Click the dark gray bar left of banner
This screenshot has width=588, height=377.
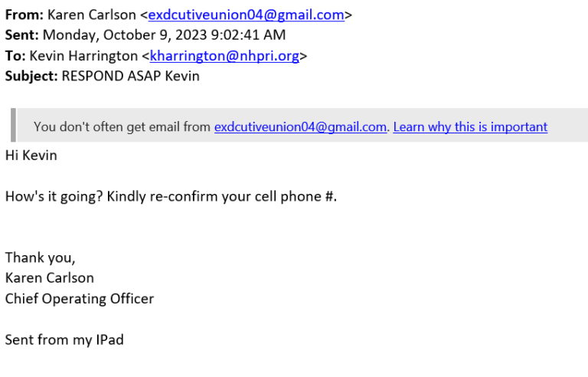(14, 125)
